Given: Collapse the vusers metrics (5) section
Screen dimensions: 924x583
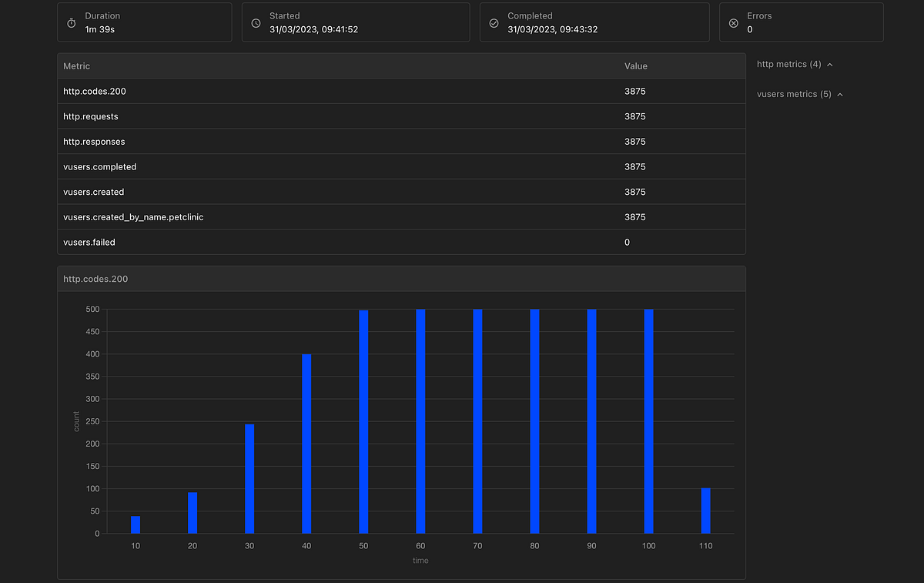Looking at the screenshot, I should pos(801,94).
